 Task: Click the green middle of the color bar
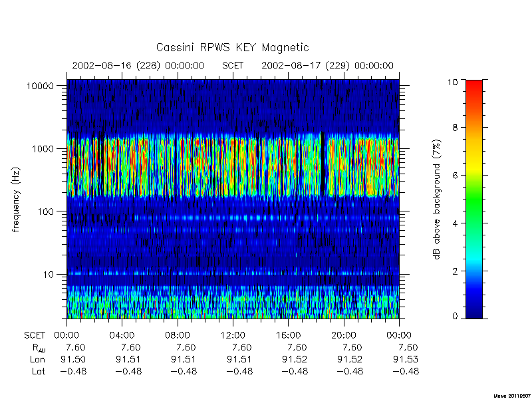(474, 200)
